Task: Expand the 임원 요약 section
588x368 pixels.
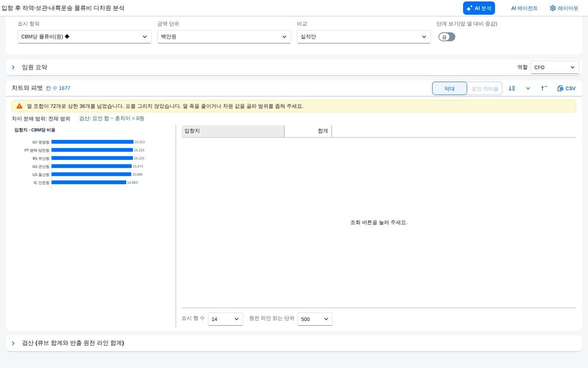Action: [13, 67]
